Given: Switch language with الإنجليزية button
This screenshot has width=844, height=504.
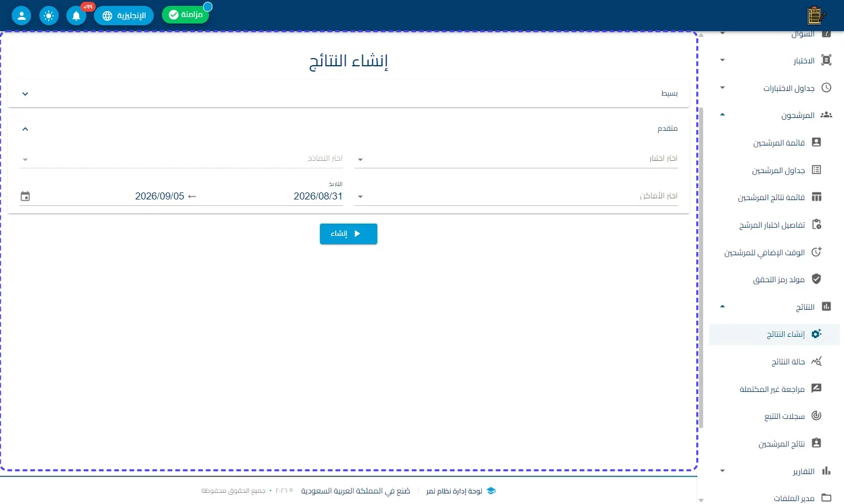Looking at the screenshot, I should [x=124, y=15].
